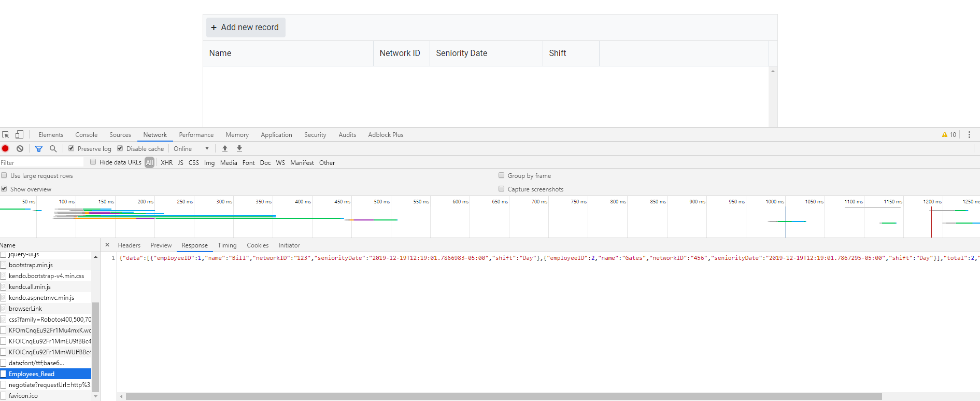Click the Name column header in grid

click(288, 53)
